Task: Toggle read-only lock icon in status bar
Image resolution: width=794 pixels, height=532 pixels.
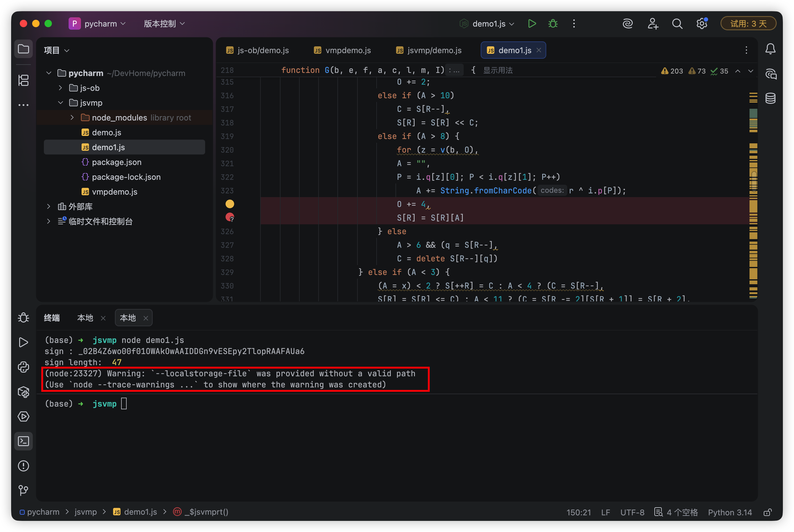Action: tap(767, 512)
